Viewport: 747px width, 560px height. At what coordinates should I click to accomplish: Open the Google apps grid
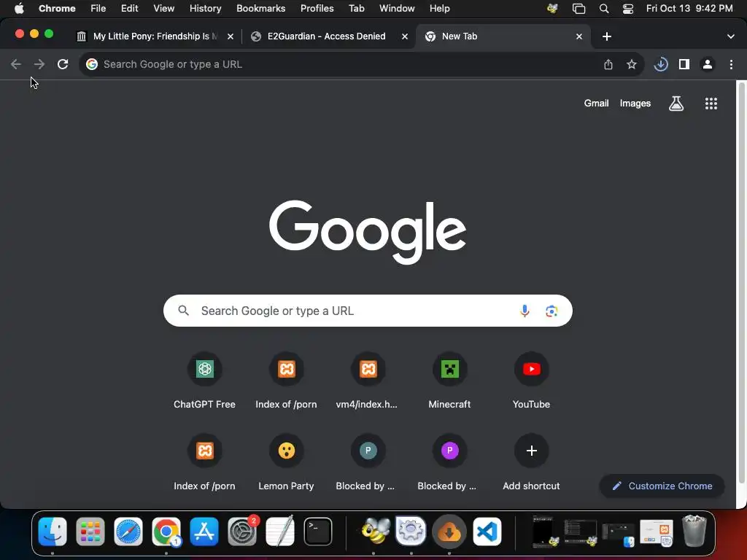pyautogui.click(x=711, y=104)
